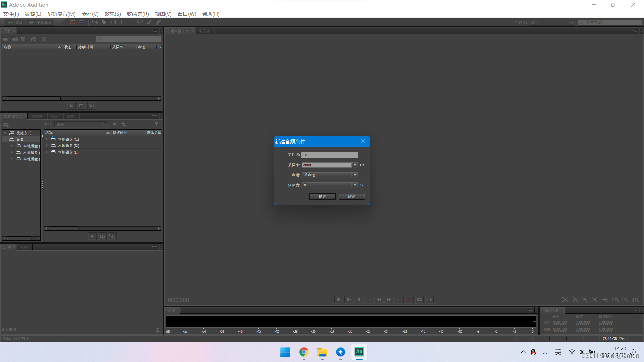Select the Marquee selection tool
Screen dimensions: 644x362
pos(131,22)
